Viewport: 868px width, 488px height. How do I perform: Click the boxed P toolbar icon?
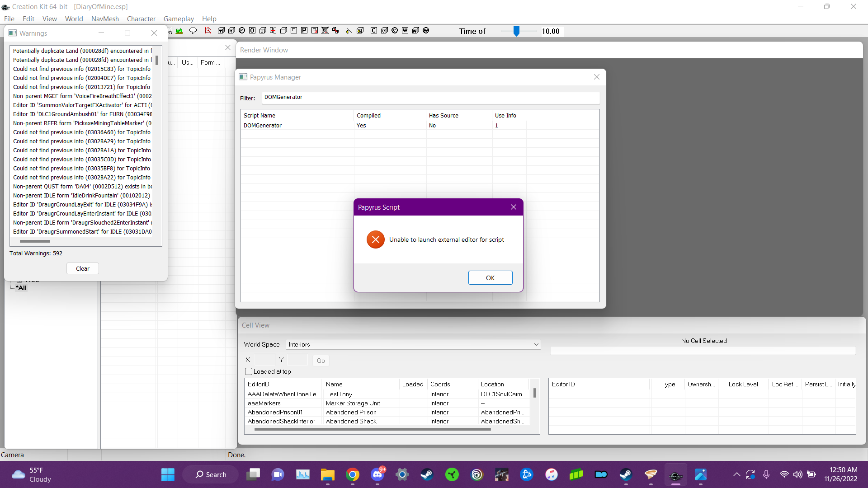304,31
